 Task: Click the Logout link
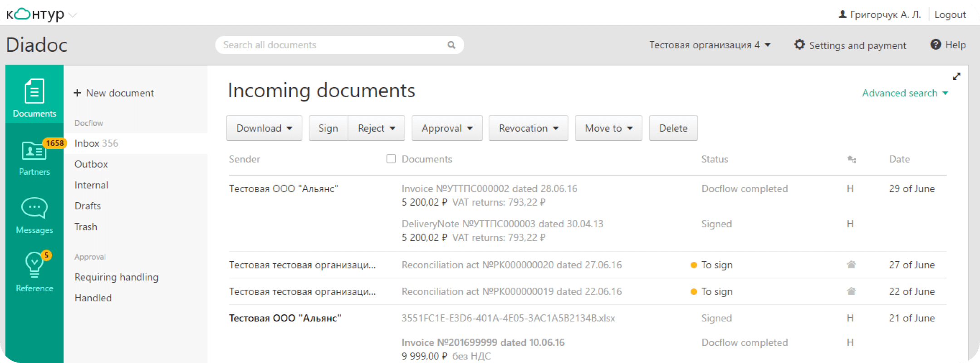[950, 15]
